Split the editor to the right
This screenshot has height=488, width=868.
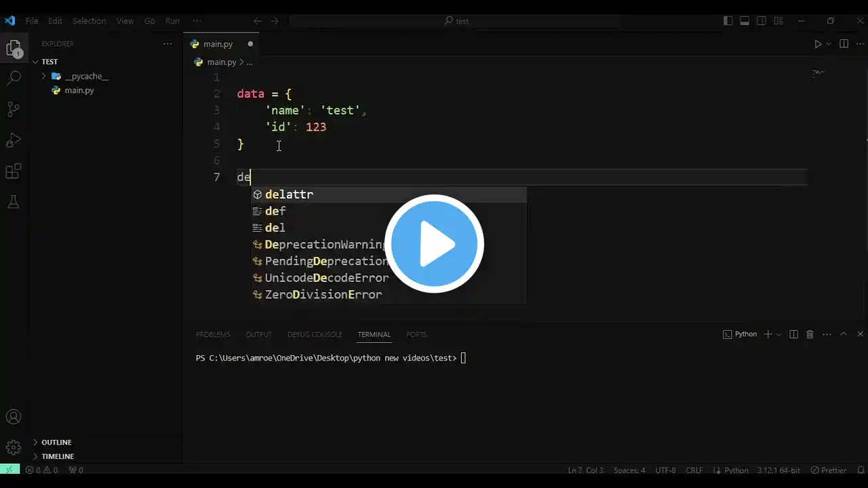point(844,44)
